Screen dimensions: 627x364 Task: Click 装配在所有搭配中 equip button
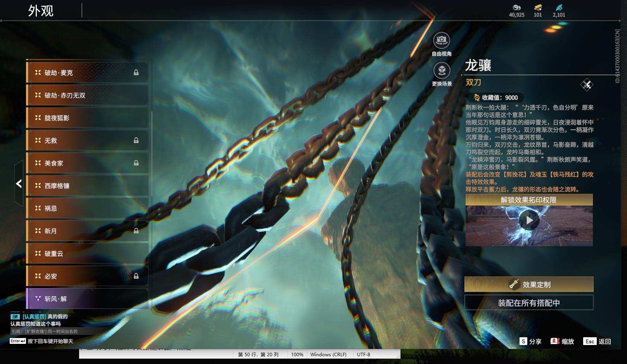529,303
